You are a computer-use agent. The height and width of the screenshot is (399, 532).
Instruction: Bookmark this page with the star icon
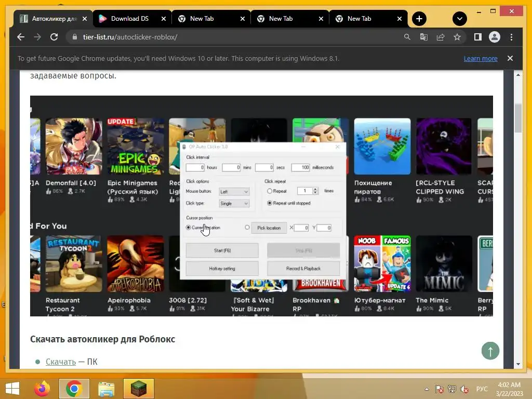(x=457, y=37)
